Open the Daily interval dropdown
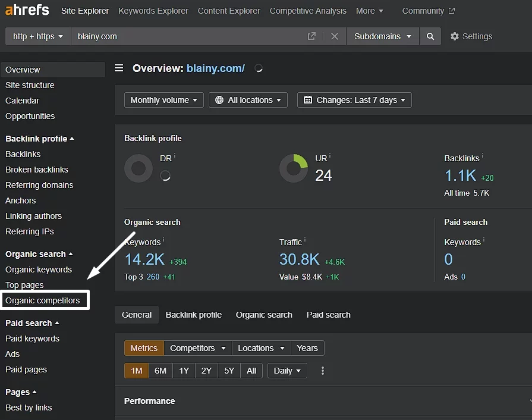532x420 pixels. click(x=287, y=371)
